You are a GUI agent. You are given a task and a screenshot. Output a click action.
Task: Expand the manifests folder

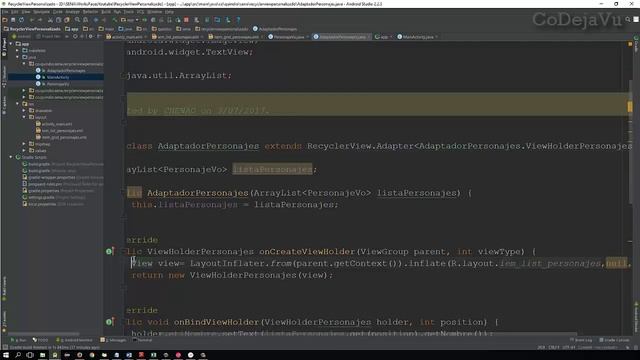point(18,51)
